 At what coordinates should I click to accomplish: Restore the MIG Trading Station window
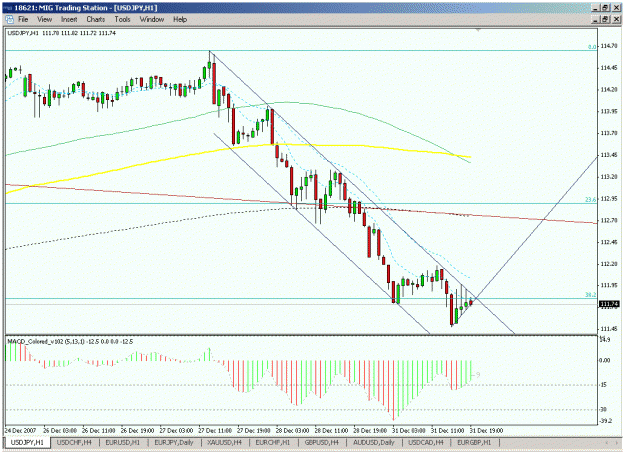pyautogui.click(x=605, y=8)
